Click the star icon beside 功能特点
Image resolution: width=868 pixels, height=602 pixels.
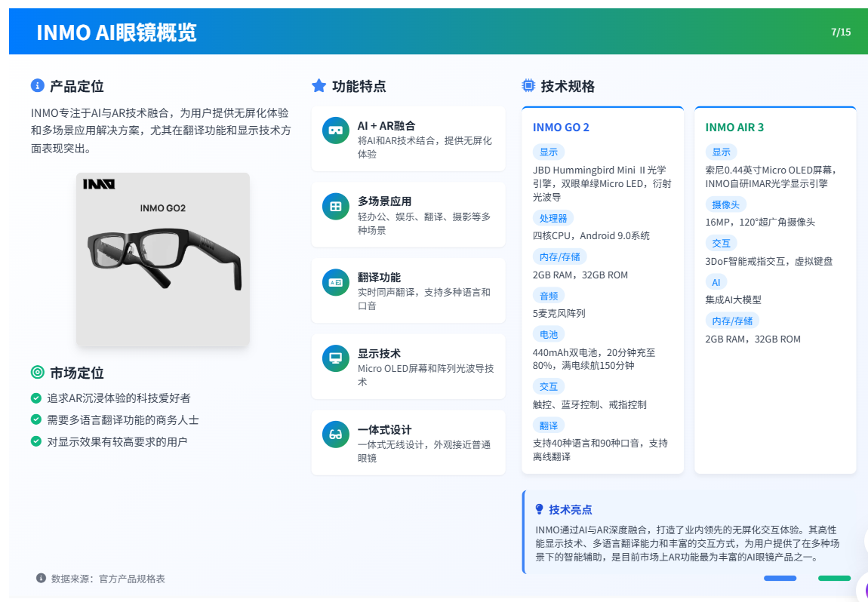(319, 86)
